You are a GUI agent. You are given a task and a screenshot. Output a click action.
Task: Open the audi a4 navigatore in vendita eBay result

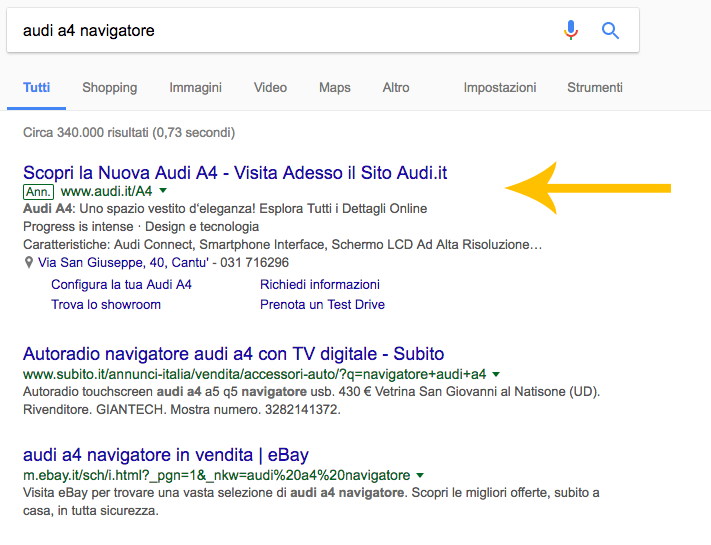(x=166, y=455)
